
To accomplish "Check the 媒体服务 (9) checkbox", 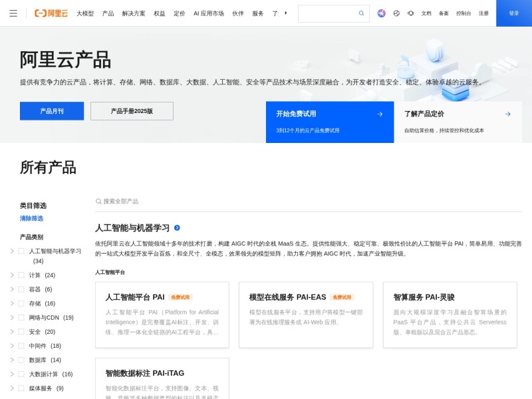I will (x=21, y=388).
